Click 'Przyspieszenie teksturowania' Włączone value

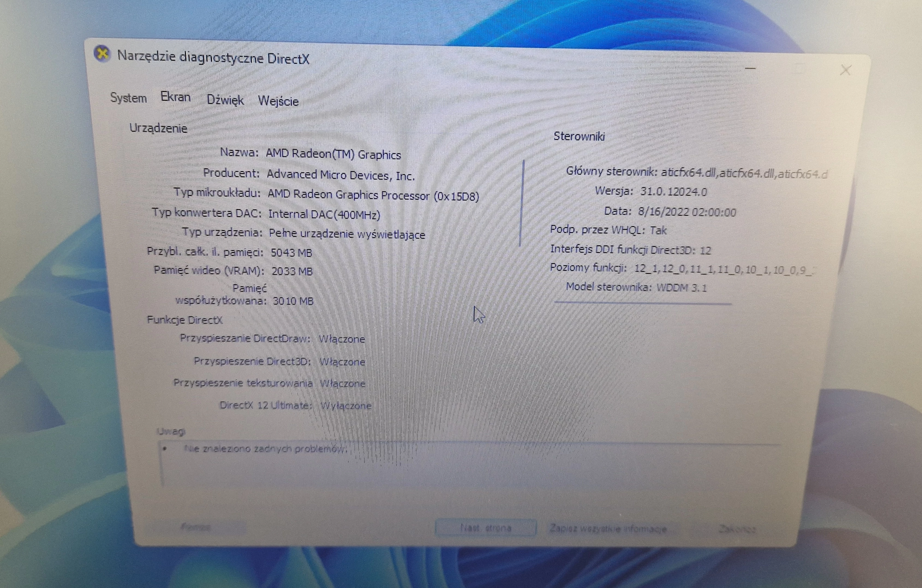tap(342, 383)
